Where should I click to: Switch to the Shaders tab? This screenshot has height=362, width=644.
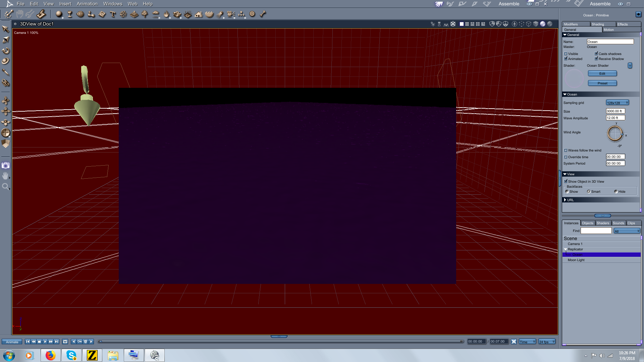tap(603, 223)
